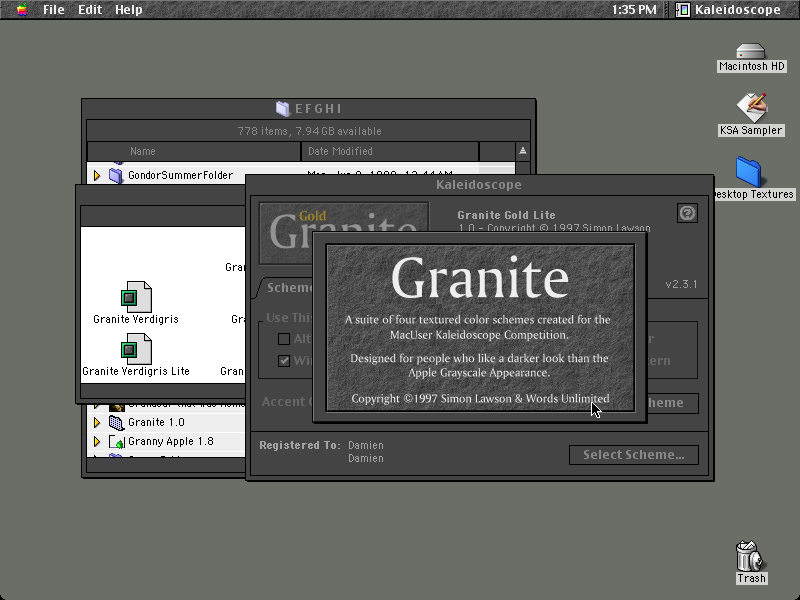Click the Granite 1.0 item icon
The height and width of the screenshot is (600, 800).
tap(116, 422)
